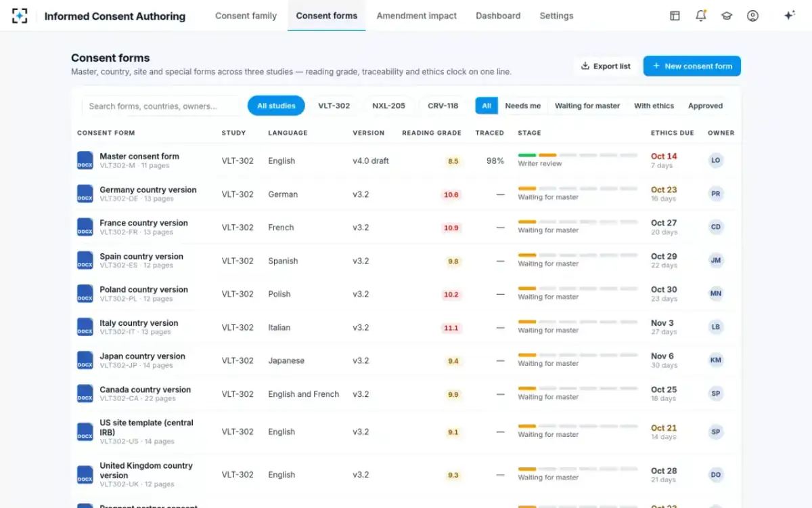Click the DOCX icon for US site template
The image size is (812, 508).
click(85, 431)
